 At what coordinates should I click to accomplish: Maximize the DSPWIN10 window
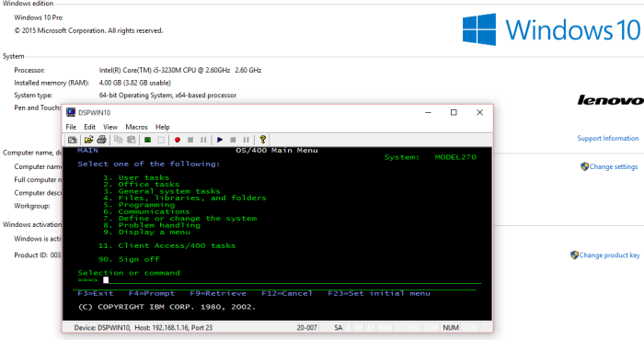click(454, 112)
